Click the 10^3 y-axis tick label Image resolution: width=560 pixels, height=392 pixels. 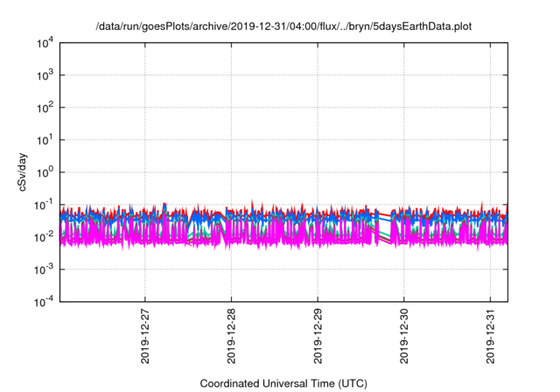click(x=45, y=75)
